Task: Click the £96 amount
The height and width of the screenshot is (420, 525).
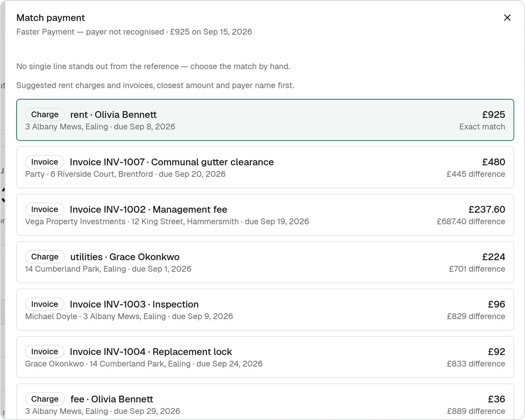Action: (x=497, y=304)
